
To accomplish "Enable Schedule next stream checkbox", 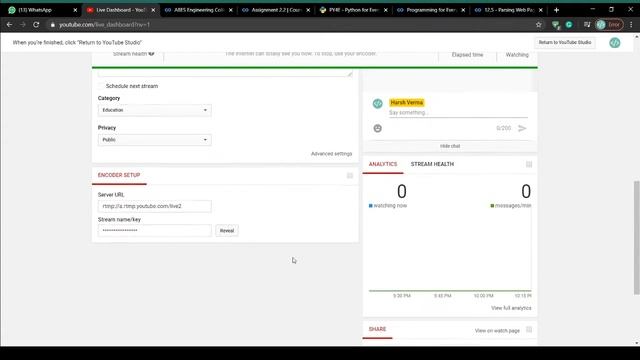I will click(x=101, y=86).
